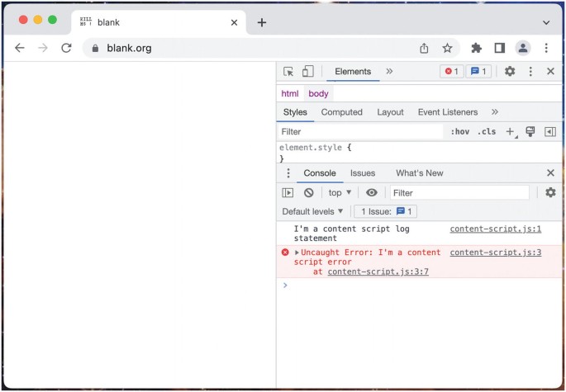Click the 1 Issue button
Viewport: 566px width, 392px height.
pos(385,211)
